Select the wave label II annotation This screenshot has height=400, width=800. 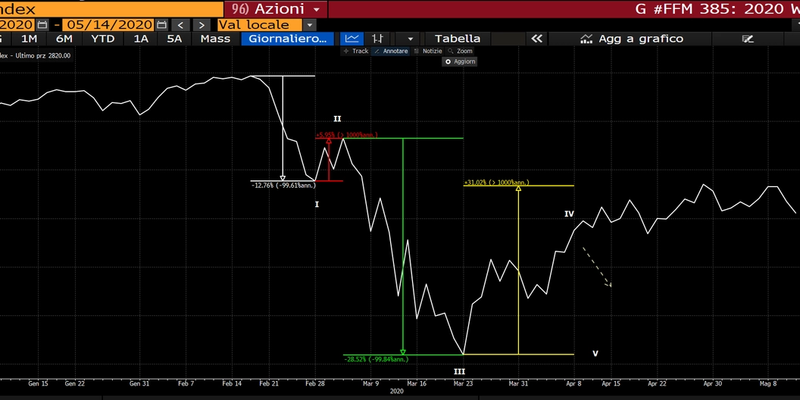(x=337, y=119)
